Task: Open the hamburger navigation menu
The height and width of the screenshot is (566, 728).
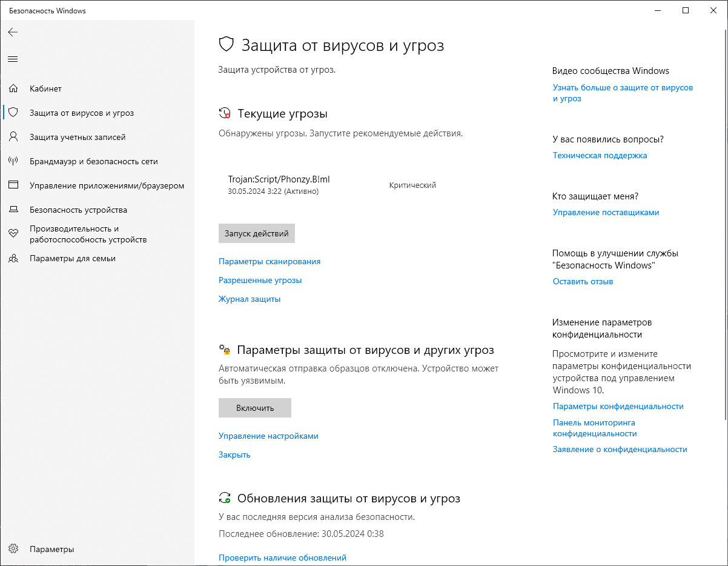Action: tap(13, 59)
